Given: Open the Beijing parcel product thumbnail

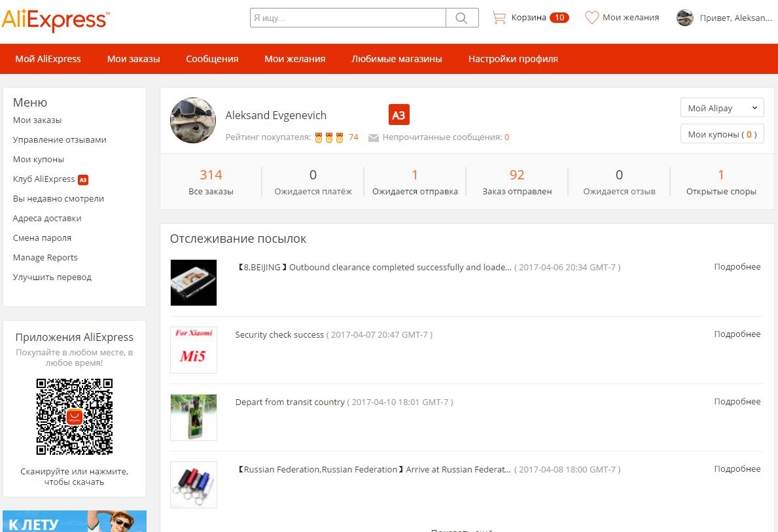Looking at the screenshot, I should tap(194, 283).
